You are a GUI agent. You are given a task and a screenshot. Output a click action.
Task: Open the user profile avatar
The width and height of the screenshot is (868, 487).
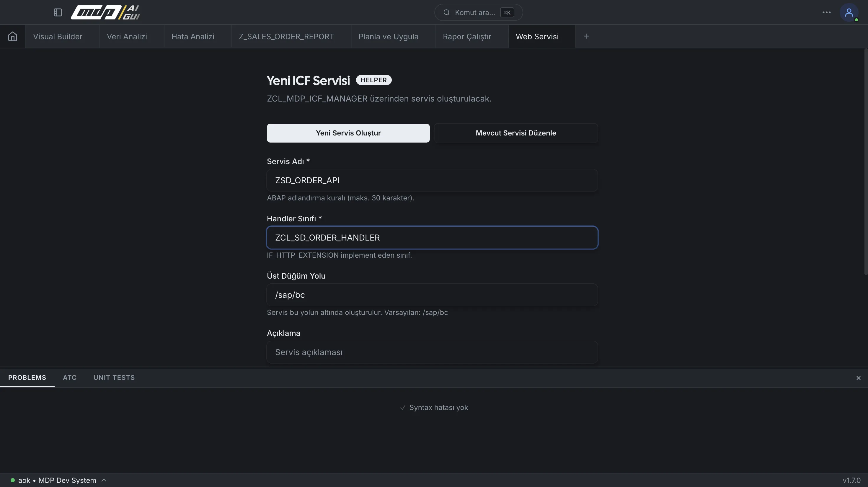849,12
